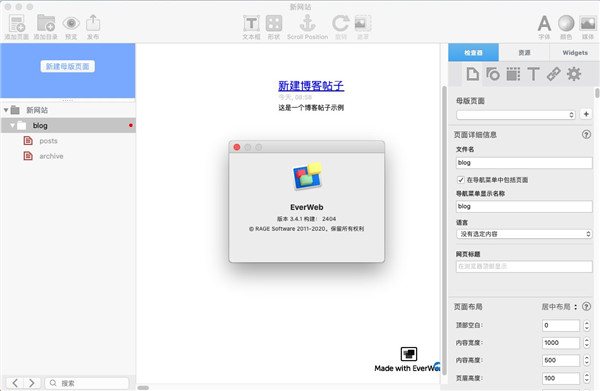Click the EverWeb app logo in About dialog
This screenshot has width=600, height=391.
click(307, 176)
